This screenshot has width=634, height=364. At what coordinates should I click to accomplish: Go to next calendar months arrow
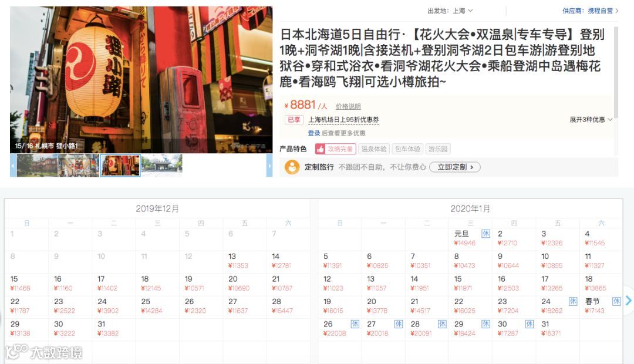point(628,301)
